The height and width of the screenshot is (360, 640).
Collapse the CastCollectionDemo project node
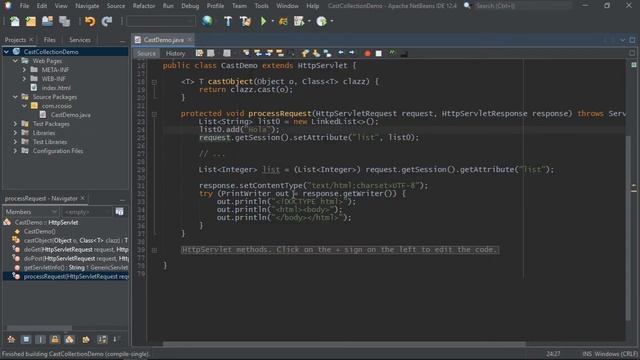(x=6, y=52)
